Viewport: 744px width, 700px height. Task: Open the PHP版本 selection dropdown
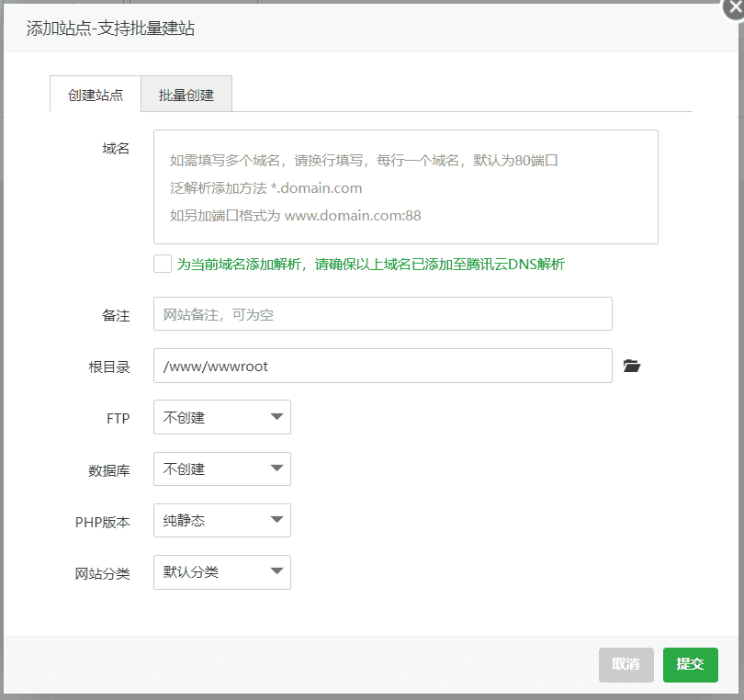[x=221, y=520]
